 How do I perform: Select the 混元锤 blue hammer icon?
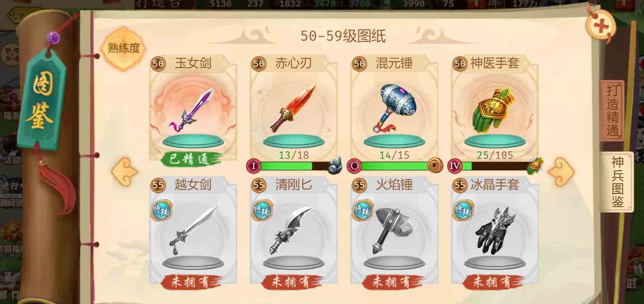(394, 108)
